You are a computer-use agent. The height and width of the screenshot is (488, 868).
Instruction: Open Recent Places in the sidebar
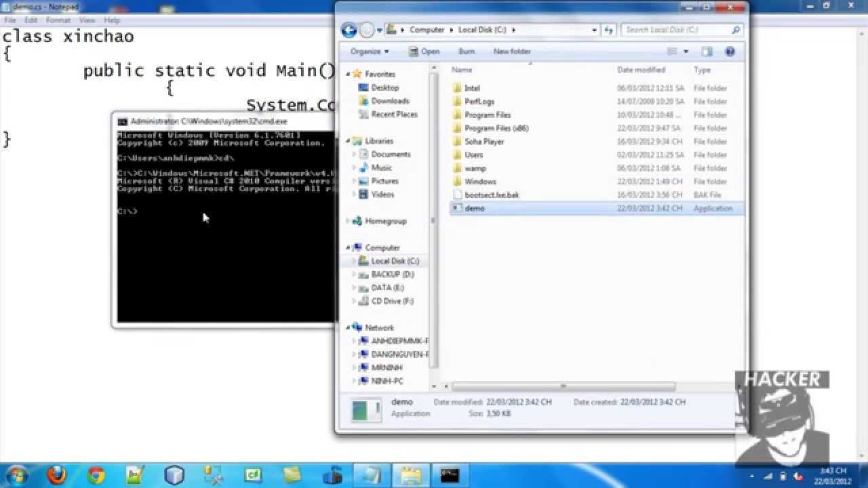coord(394,115)
